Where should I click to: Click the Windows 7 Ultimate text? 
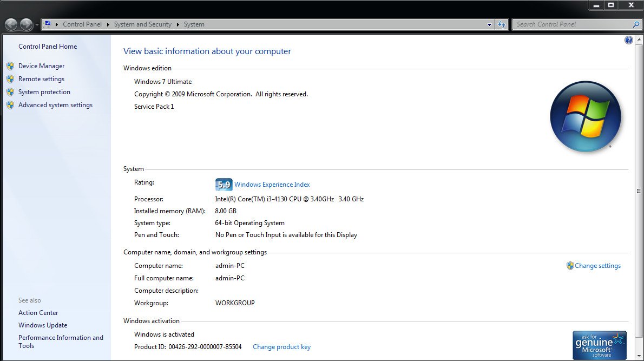(163, 82)
